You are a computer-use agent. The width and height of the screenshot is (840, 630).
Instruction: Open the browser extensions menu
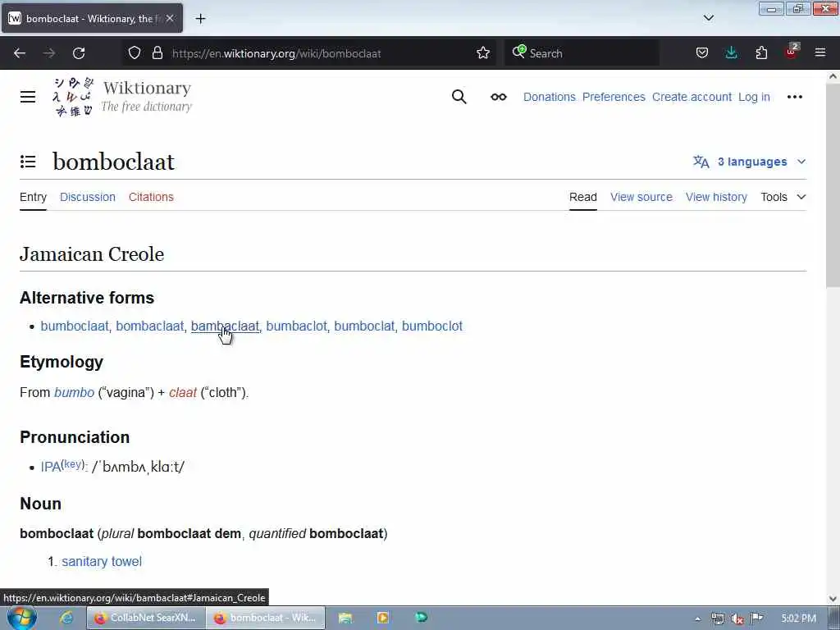(761, 53)
